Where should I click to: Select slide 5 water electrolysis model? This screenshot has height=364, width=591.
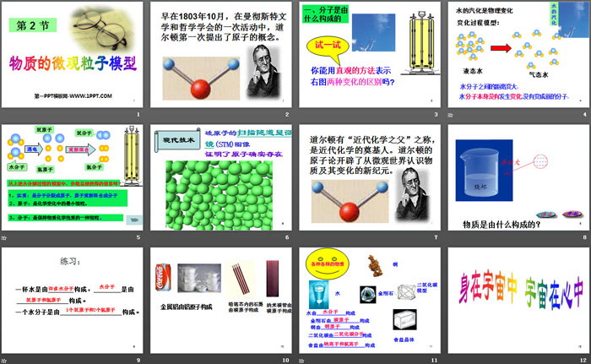click(73, 177)
